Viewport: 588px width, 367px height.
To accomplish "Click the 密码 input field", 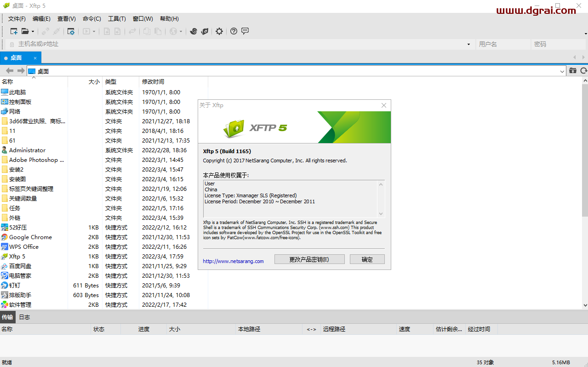I will coord(559,44).
